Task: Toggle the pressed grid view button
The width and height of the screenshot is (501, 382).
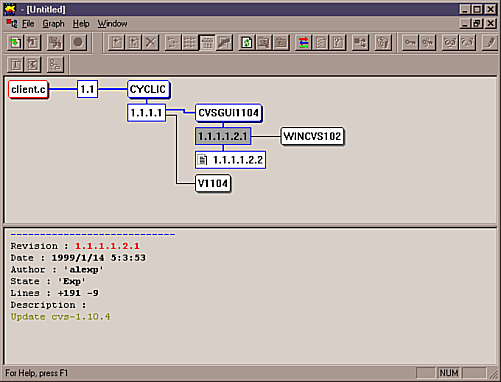Action: [207, 43]
